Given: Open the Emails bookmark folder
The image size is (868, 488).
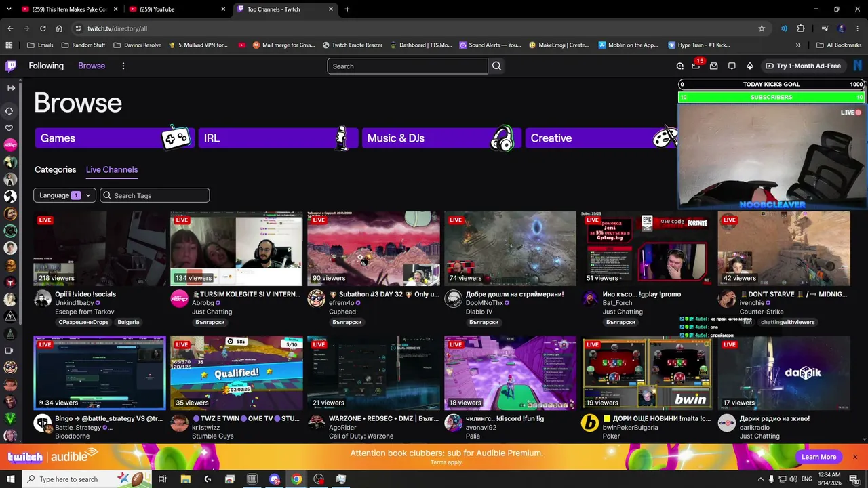Looking at the screenshot, I should 40,45.
